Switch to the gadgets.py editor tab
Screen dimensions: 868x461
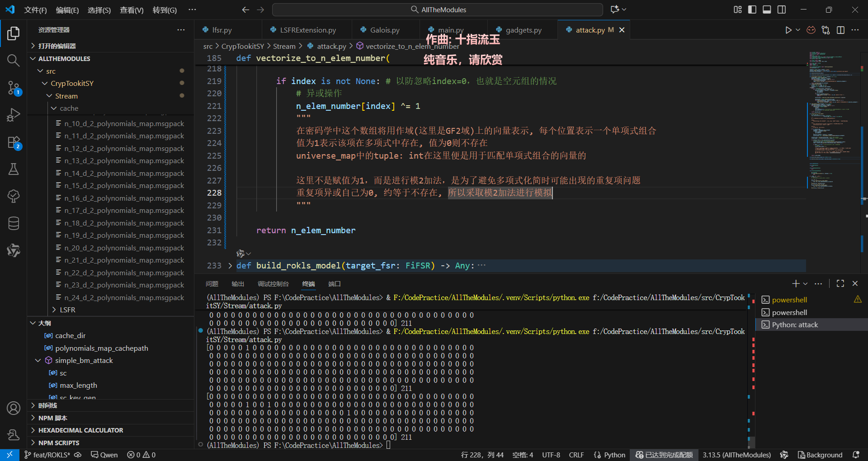[523, 30]
